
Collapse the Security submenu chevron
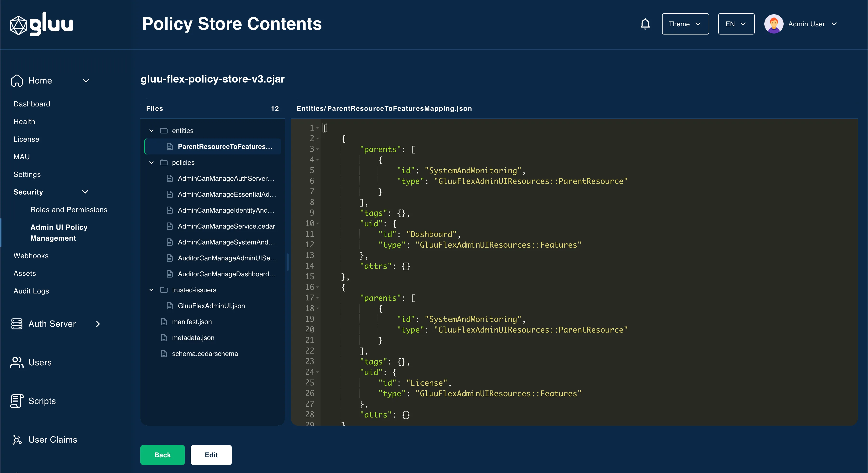click(x=85, y=192)
